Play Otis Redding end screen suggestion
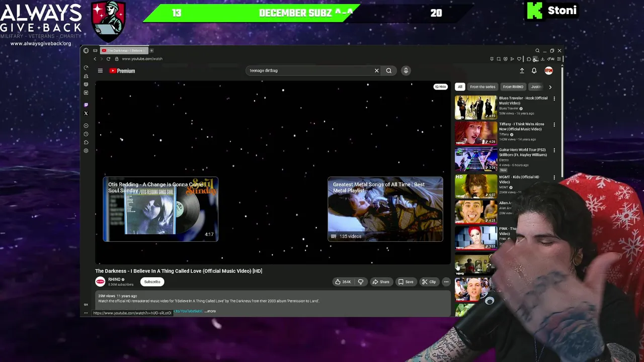This screenshot has height=362, width=644. [160, 209]
